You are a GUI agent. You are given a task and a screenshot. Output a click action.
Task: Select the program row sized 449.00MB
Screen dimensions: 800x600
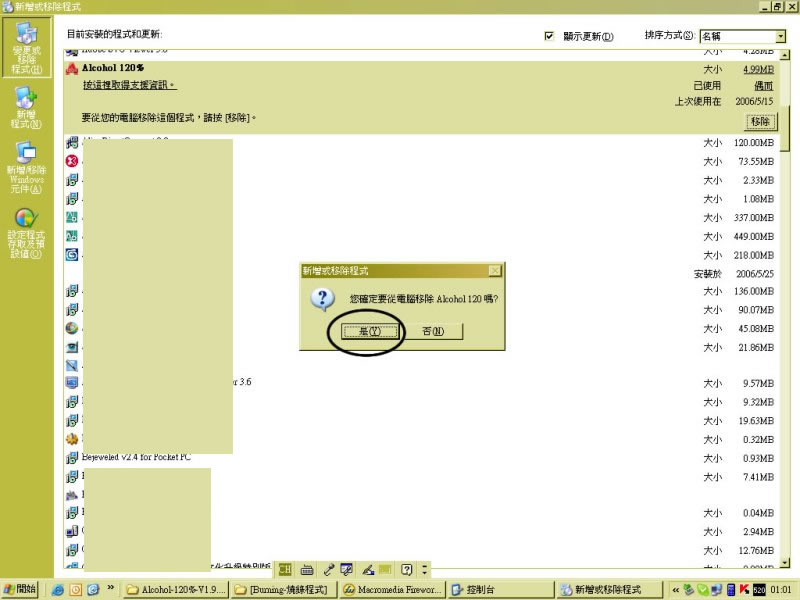pyautogui.click(x=421, y=236)
